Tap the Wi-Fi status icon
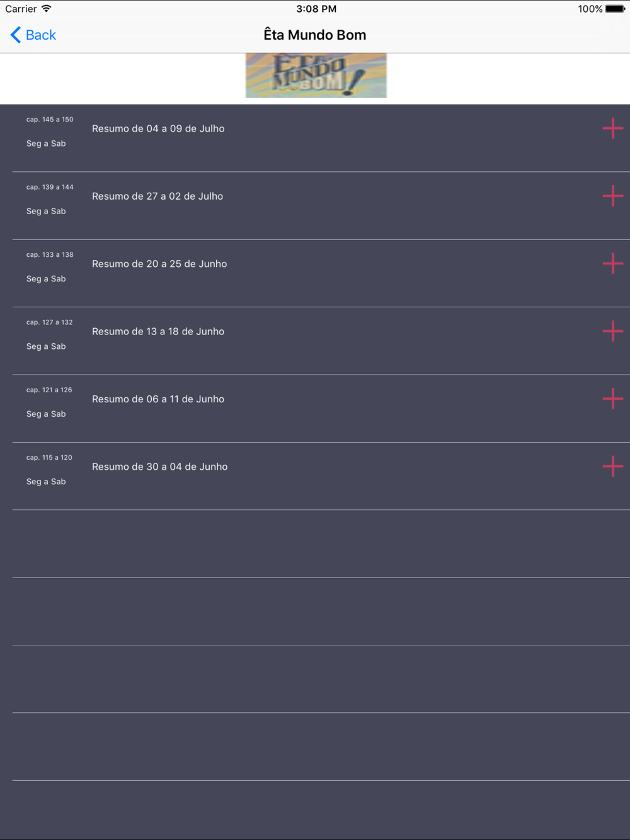Image resolution: width=630 pixels, height=840 pixels. tap(47, 9)
